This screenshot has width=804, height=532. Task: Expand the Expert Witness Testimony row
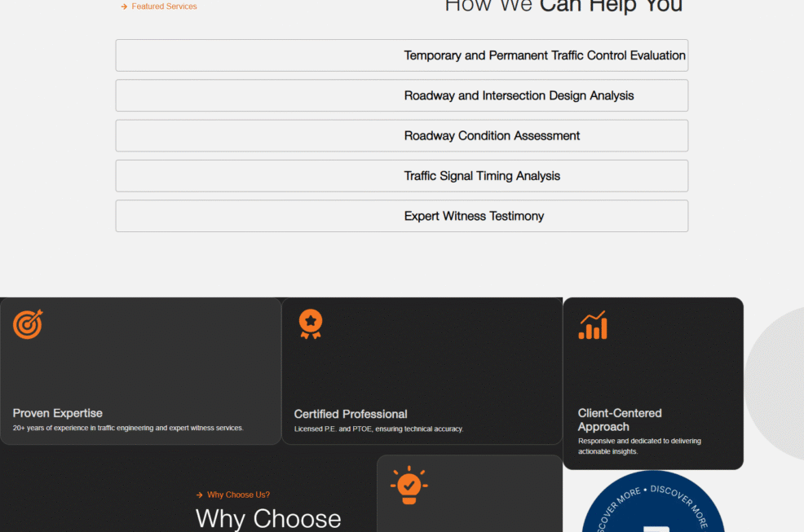401,216
